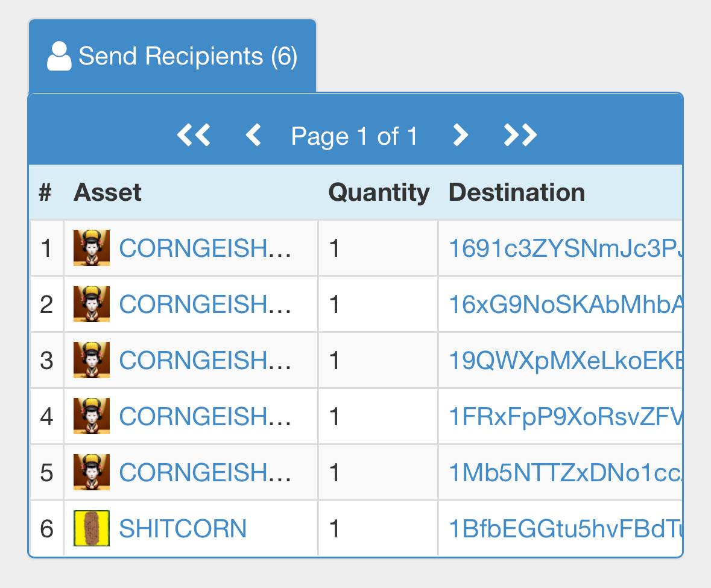Click the geisha thumbnail in row 4

point(92,416)
